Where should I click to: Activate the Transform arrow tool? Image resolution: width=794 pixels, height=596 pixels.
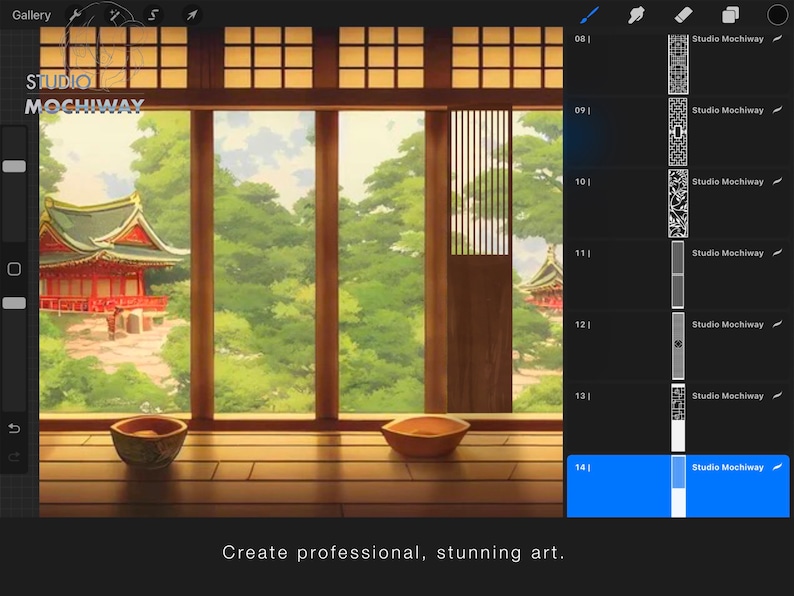click(191, 15)
